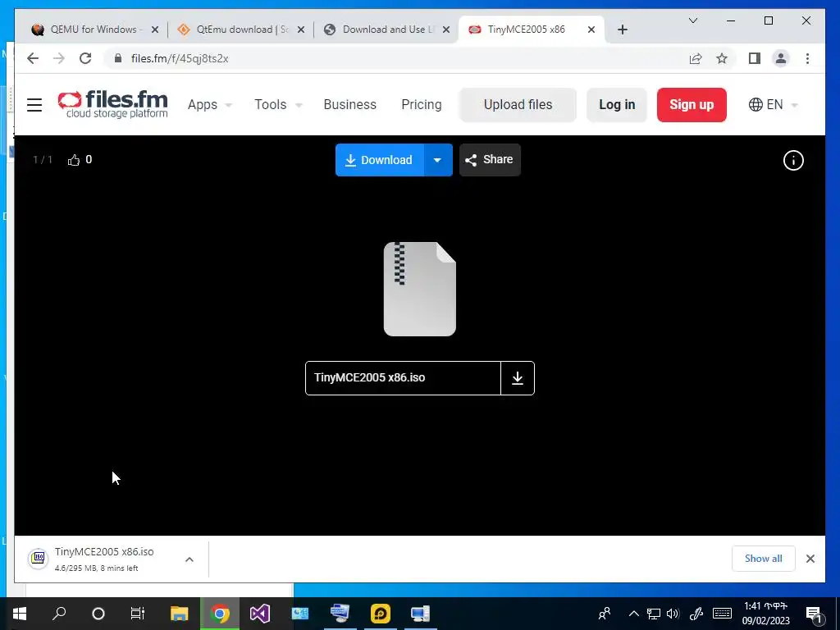
Task: Open Cortana circle on taskbar
Action: point(98,614)
